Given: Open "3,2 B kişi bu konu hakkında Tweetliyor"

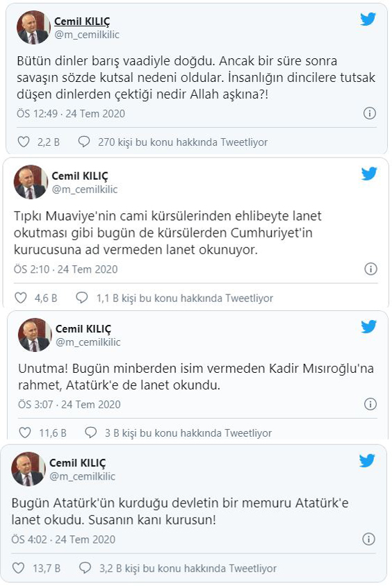Looking at the screenshot, I should click(188, 568).
